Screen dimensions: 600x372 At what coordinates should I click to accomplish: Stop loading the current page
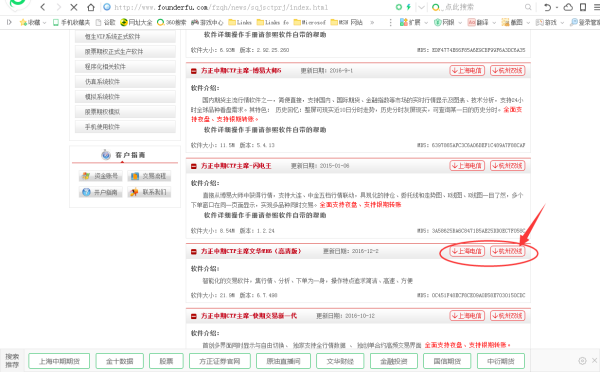tap(73, 7)
